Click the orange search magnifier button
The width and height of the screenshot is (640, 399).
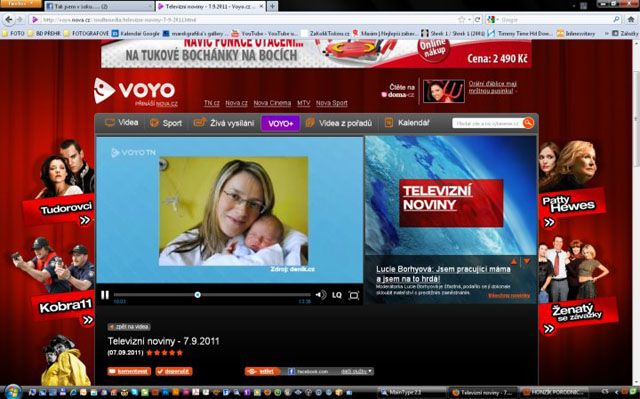(x=528, y=123)
